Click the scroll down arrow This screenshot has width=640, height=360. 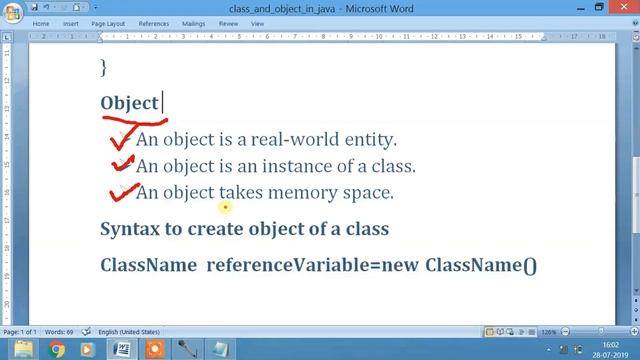[636, 291]
